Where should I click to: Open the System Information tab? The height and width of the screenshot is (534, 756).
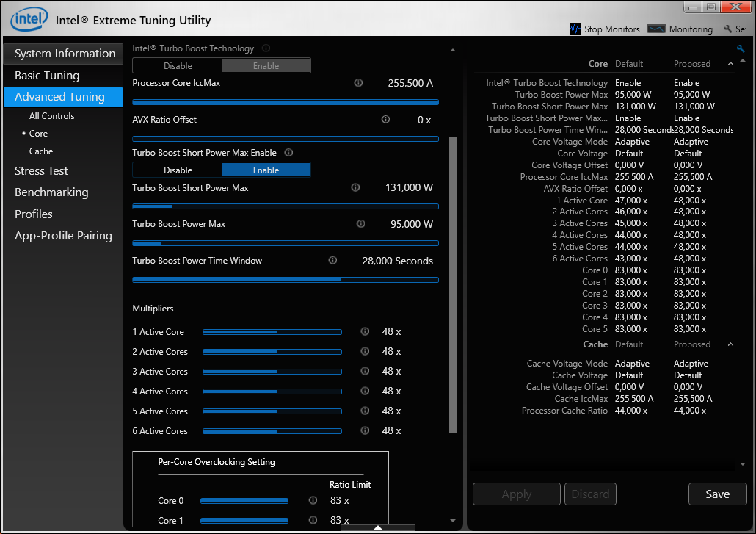[x=63, y=54]
